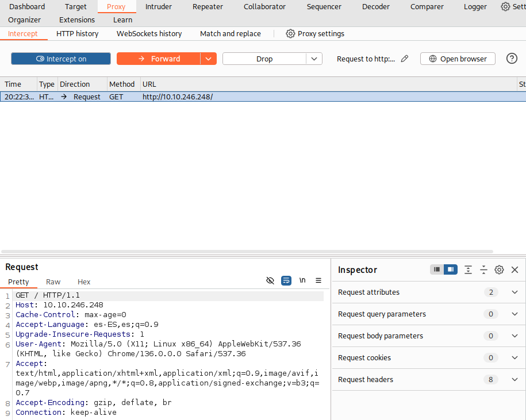The height and width of the screenshot is (420, 526).
Task: Open the Forward button dropdown arrow
Action: (208, 59)
